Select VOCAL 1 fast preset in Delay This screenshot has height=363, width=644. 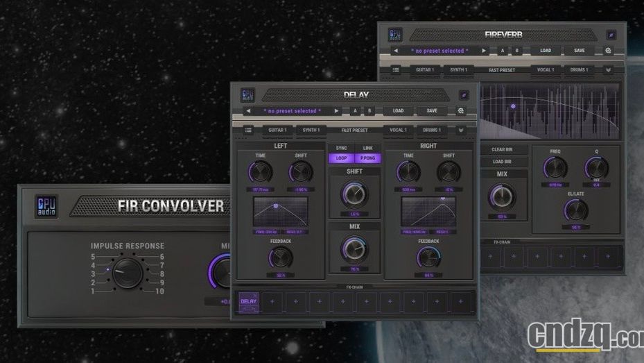[398, 130]
